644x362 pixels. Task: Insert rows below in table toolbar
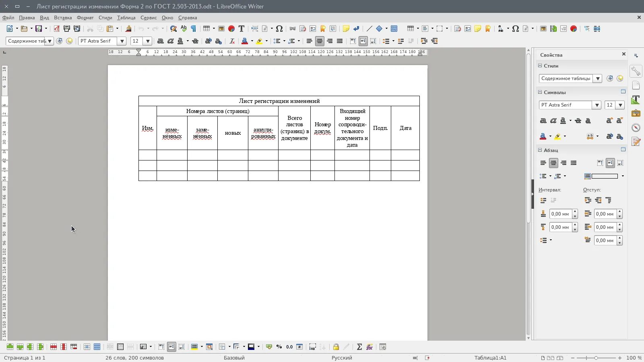click(x=20, y=347)
